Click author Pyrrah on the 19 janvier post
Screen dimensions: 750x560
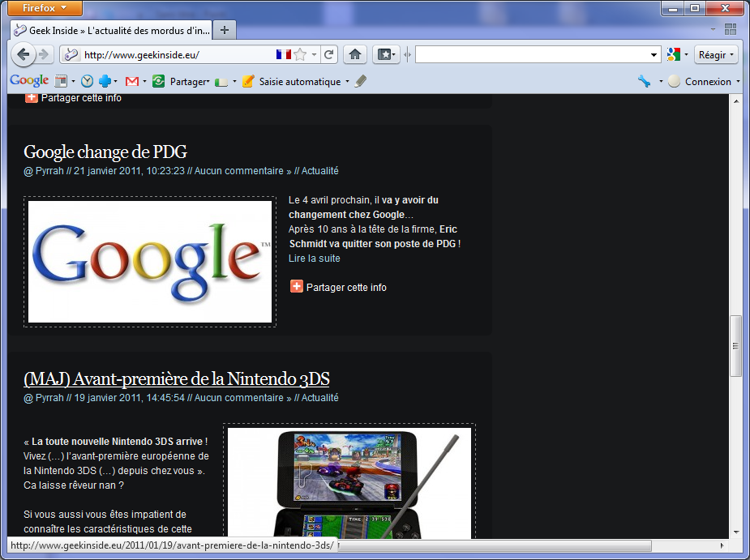click(49, 397)
